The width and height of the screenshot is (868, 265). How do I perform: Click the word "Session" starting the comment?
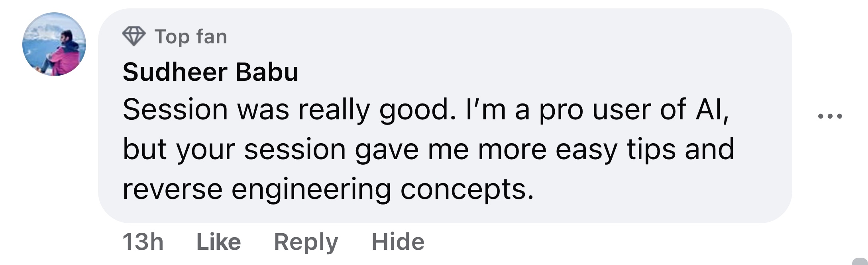click(175, 109)
